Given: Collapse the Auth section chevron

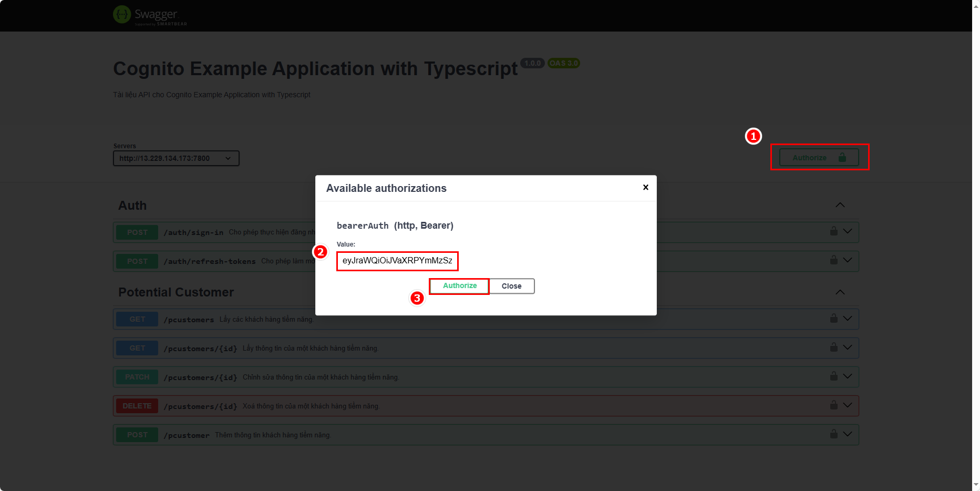Looking at the screenshot, I should pos(840,205).
